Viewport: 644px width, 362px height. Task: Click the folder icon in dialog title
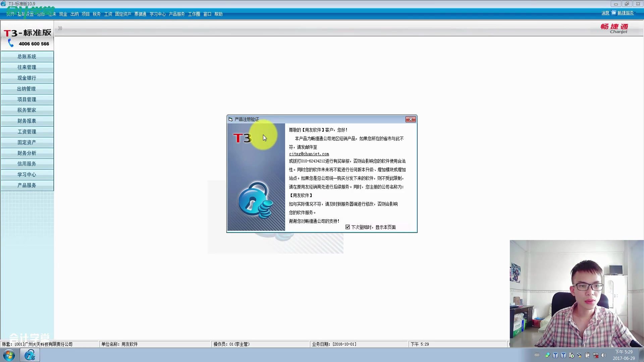pyautogui.click(x=230, y=119)
